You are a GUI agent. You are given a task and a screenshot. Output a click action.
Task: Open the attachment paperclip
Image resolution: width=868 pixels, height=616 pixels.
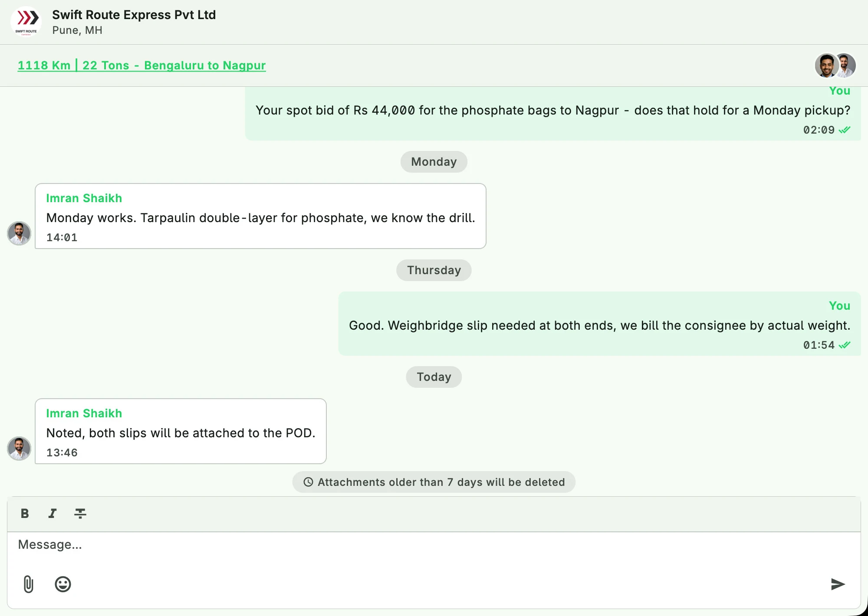[28, 584]
